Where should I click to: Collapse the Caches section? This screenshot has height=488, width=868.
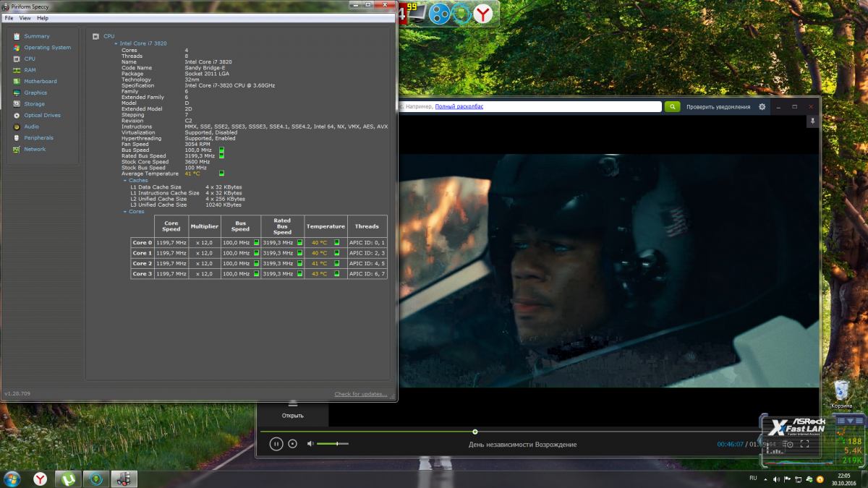click(x=125, y=181)
